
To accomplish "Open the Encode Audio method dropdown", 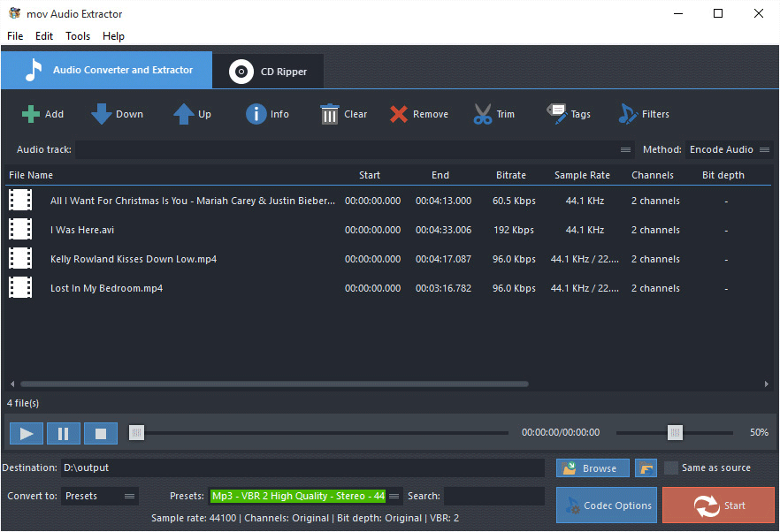I will click(729, 149).
